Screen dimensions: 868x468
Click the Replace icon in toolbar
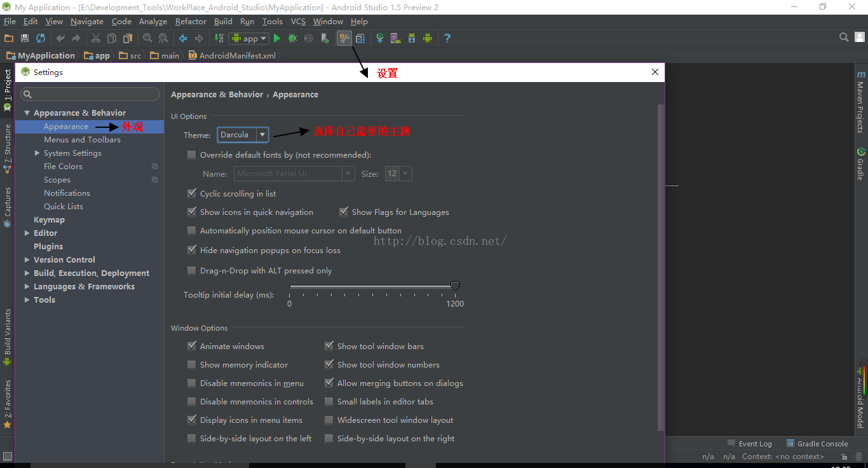[x=163, y=38]
